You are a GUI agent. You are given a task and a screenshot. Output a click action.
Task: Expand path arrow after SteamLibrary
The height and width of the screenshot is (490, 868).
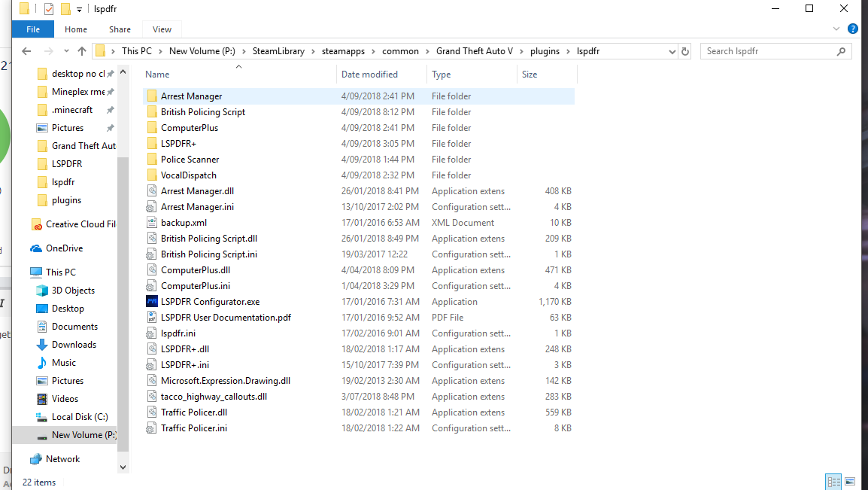pos(314,51)
